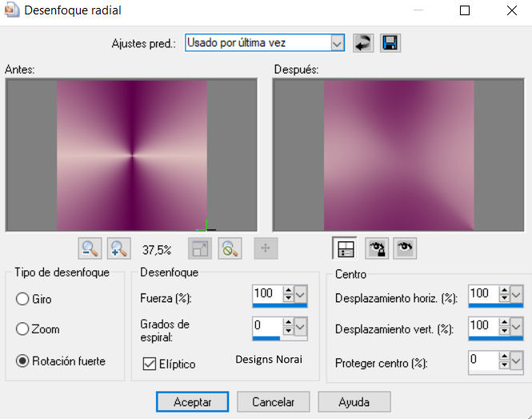Select the Giro blur type
Screen dimensions: 532x419
pos(22,299)
